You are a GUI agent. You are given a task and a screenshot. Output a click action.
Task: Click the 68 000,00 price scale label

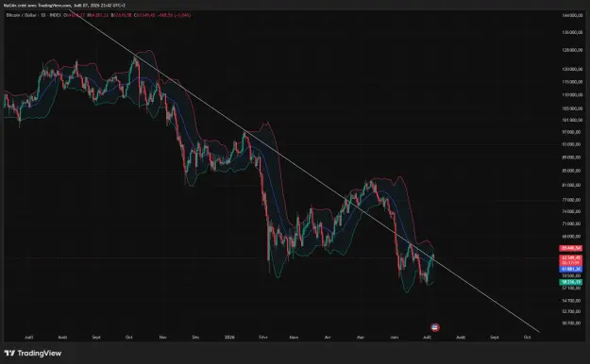point(572,237)
